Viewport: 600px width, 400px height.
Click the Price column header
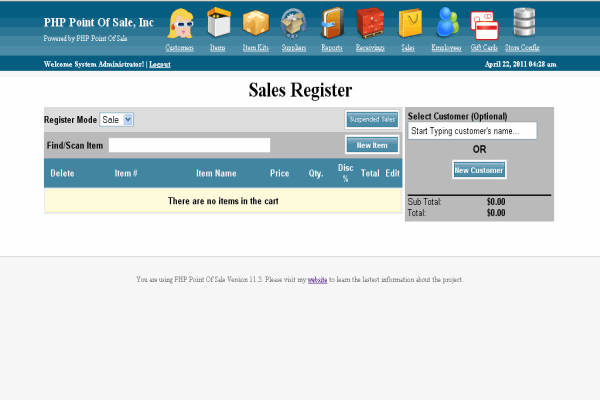pos(279,173)
